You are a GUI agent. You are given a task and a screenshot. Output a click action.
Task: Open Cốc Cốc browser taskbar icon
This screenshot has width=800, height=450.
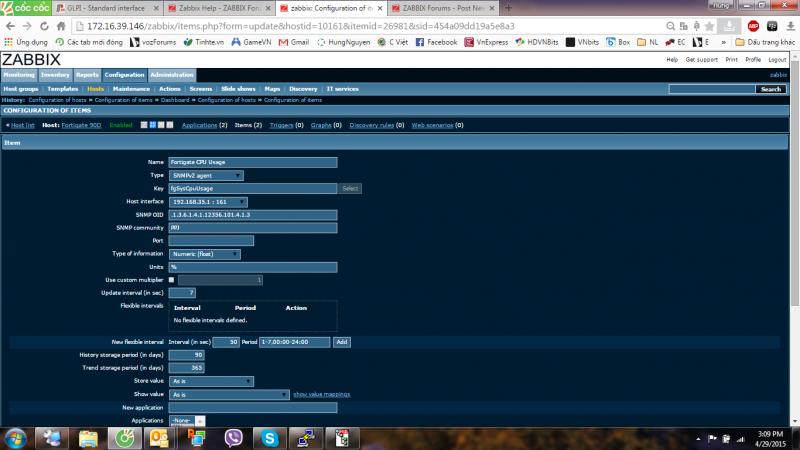(x=124, y=439)
